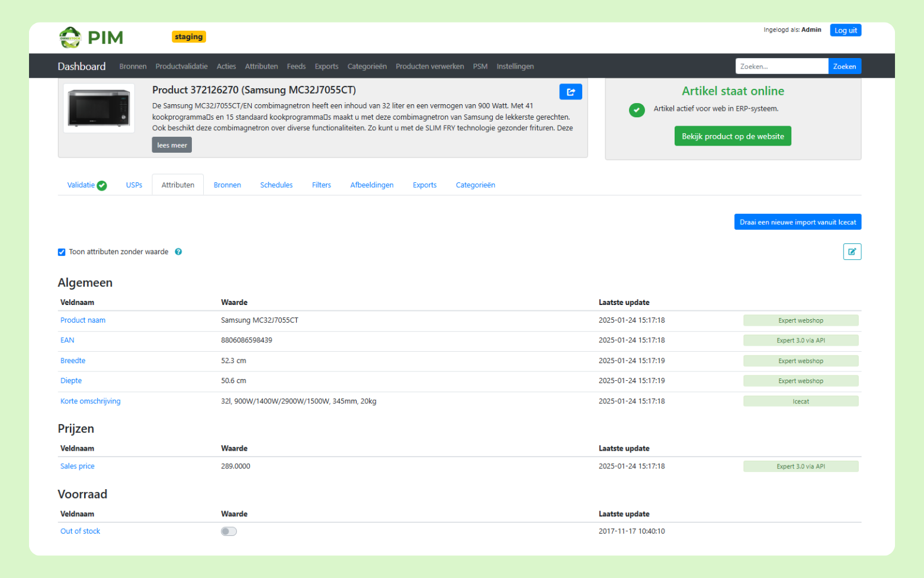Screen dimensions: 924x578
Task: Click the edit attributes pencil icon
Action: (852, 252)
